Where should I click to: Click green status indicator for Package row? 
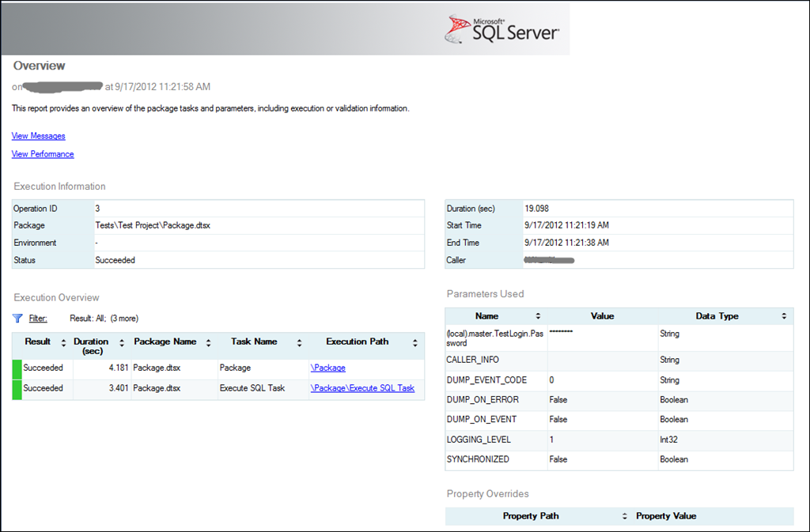[x=17, y=368]
